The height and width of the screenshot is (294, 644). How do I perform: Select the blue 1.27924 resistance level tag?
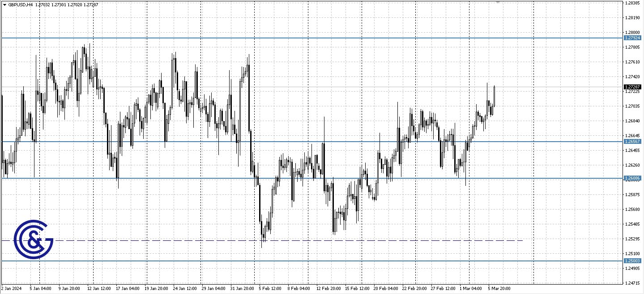(x=632, y=38)
